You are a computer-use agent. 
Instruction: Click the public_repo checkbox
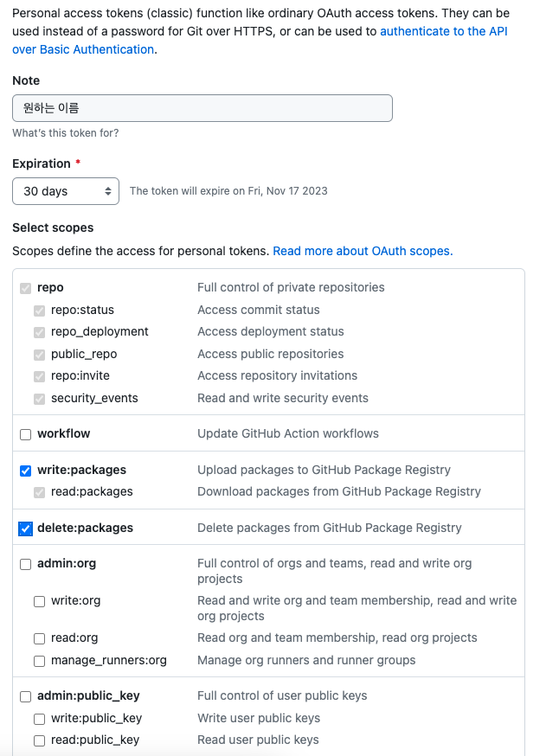(x=40, y=355)
